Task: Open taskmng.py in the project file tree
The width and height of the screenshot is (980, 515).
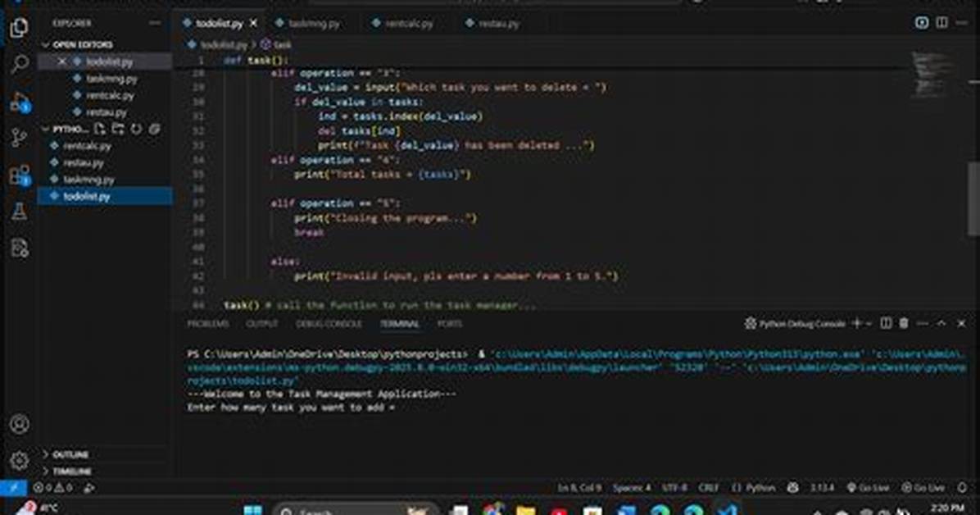Action: [x=88, y=180]
